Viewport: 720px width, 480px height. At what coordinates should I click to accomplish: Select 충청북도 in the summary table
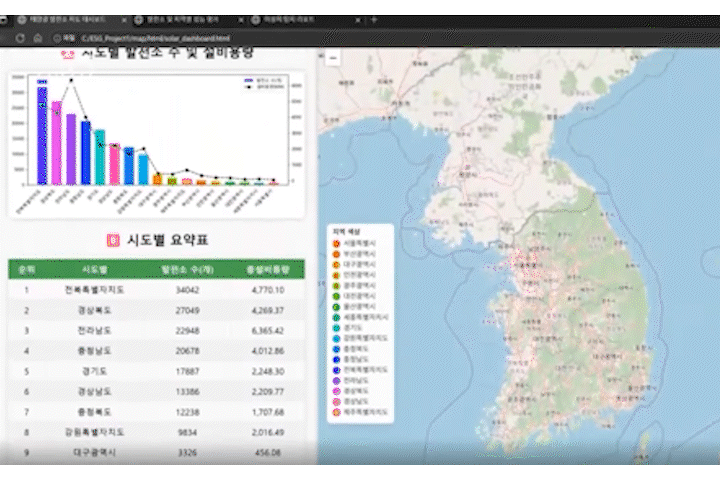click(x=95, y=412)
